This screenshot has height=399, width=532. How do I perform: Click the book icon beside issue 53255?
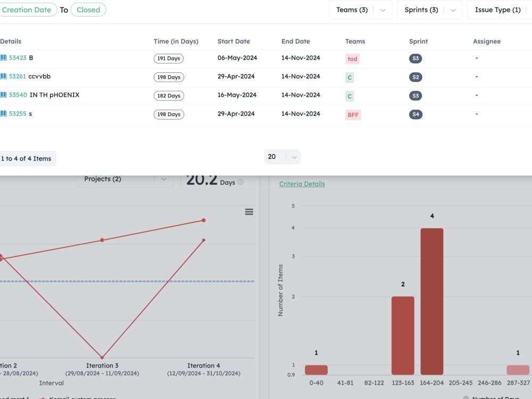pyautogui.click(x=3, y=114)
